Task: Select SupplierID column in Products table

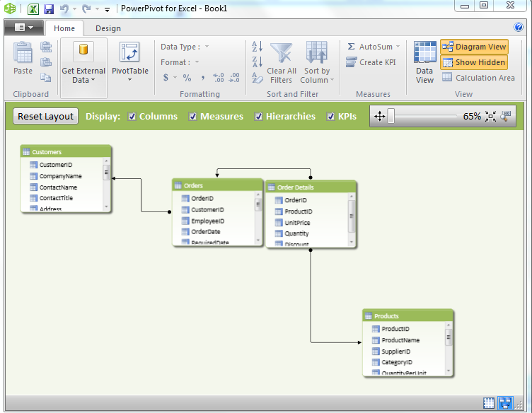Action: [395, 351]
